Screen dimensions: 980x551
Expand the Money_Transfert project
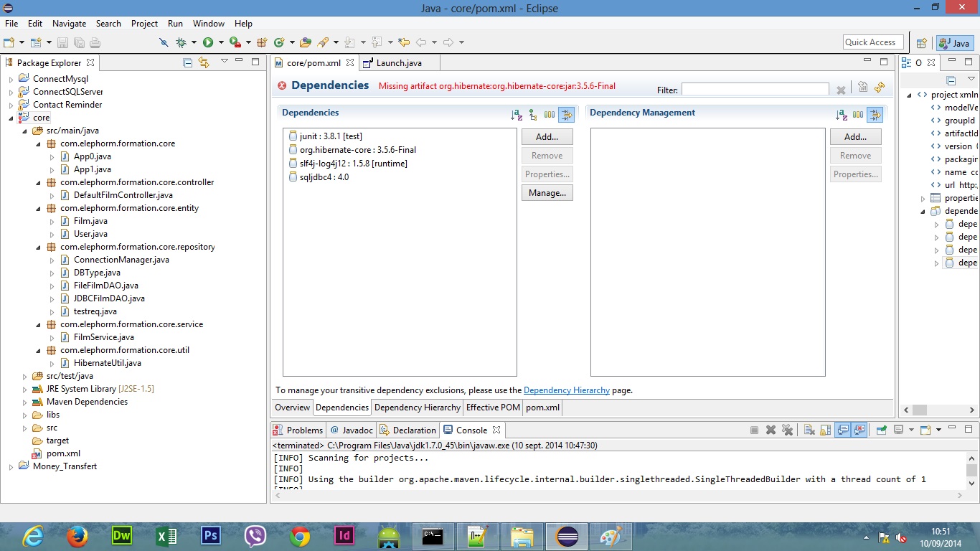[11, 466]
